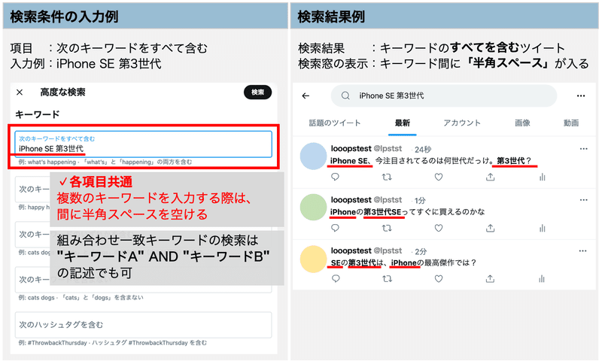The image size is (602, 364).
Task: Share the 2分 tweet
Action: 490,278
